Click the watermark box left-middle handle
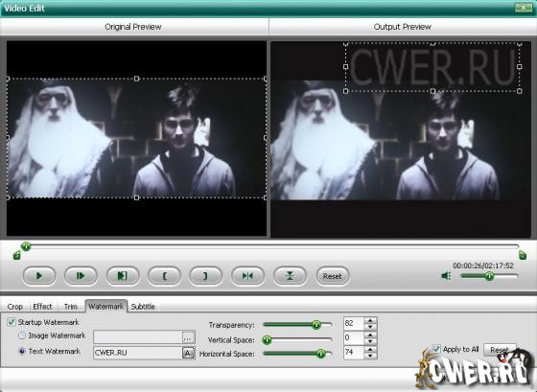537x392 pixels. (345, 67)
